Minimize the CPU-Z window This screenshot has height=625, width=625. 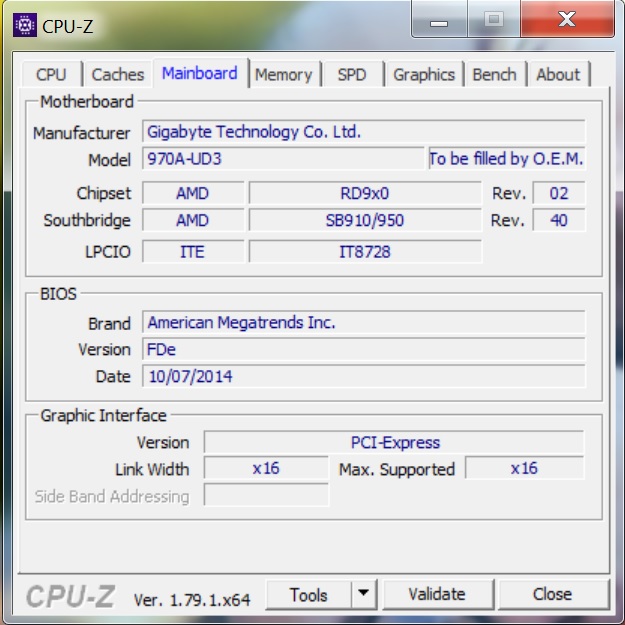coord(439,20)
